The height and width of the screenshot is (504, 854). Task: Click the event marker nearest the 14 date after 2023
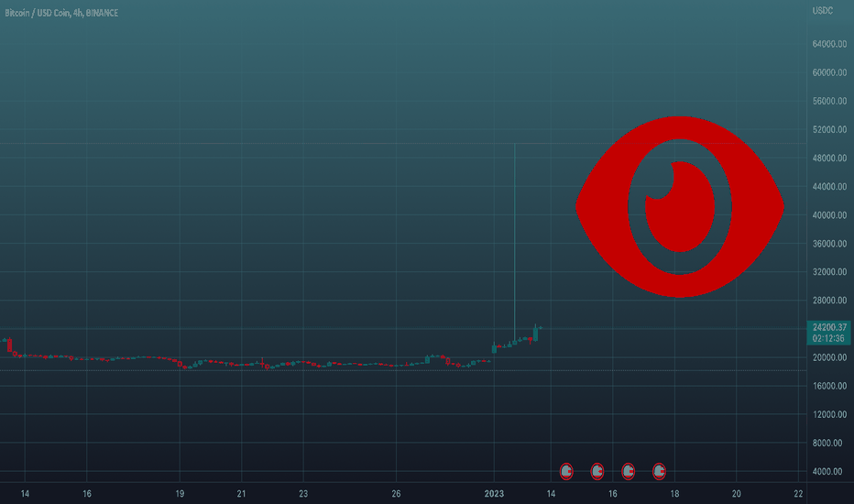click(566, 471)
